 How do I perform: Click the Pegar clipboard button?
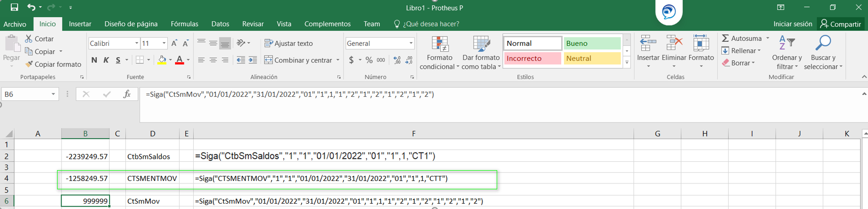coord(11,49)
